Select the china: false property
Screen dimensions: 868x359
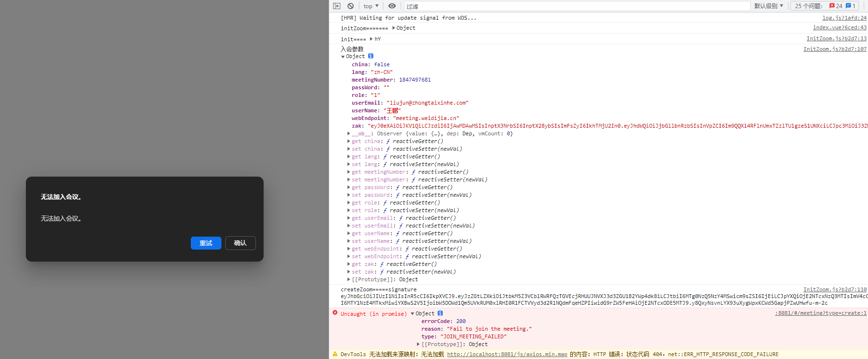370,64
